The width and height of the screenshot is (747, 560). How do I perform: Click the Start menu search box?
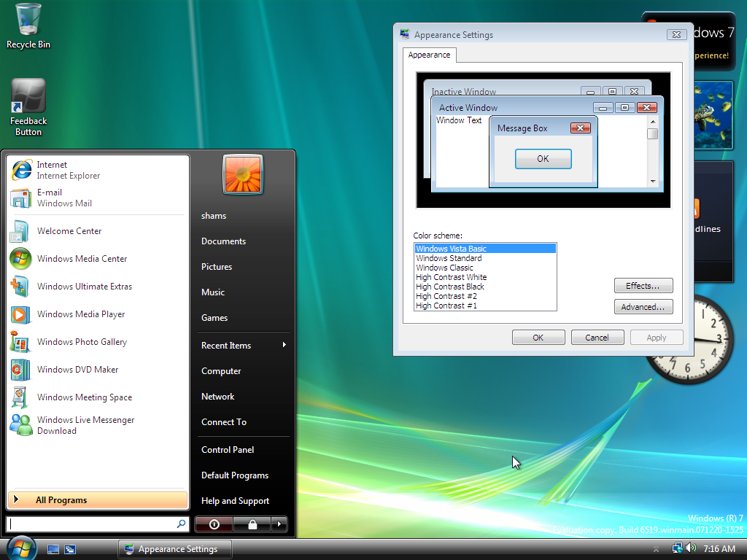click(x=91, y=524)
